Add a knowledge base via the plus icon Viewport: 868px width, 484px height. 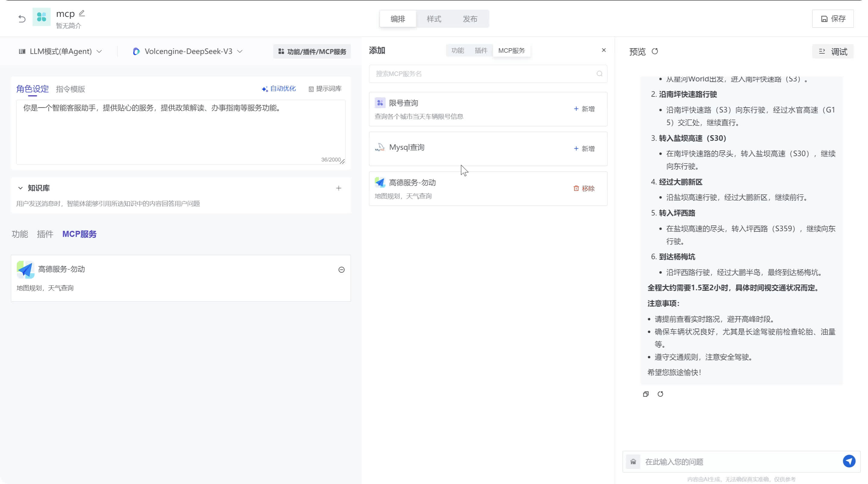(x=339, y=188)
